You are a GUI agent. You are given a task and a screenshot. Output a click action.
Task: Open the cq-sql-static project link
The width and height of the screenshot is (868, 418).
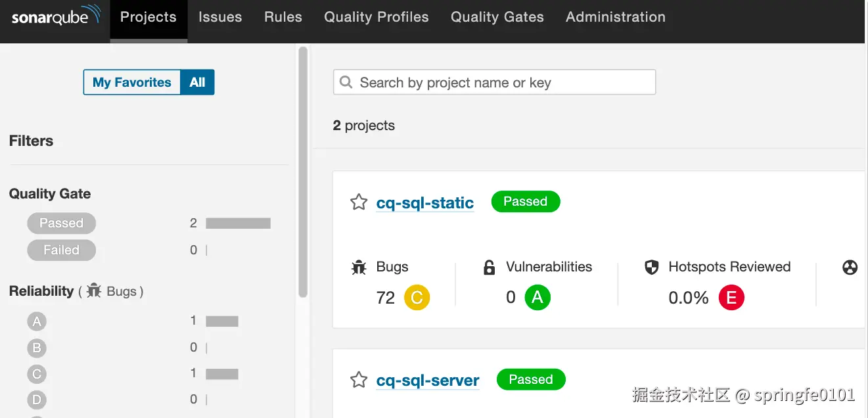(x=425, y=202)
